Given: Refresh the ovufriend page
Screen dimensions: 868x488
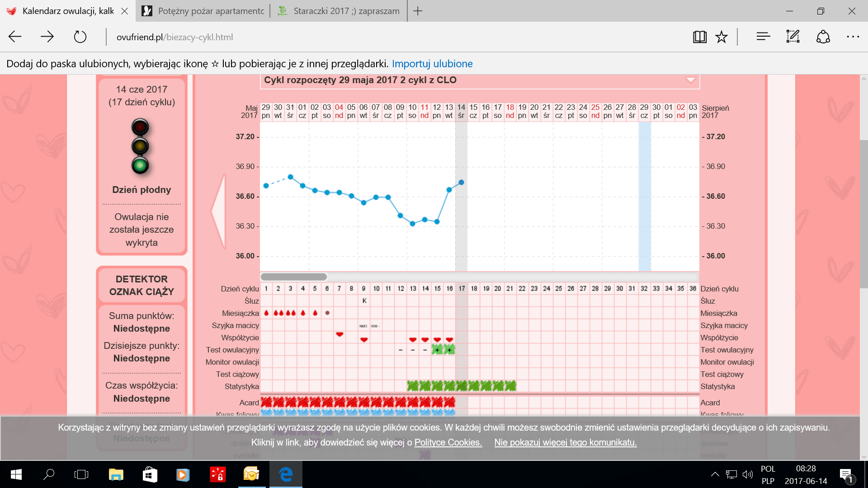Looking at the screenshot, I should tap(80, 37).
